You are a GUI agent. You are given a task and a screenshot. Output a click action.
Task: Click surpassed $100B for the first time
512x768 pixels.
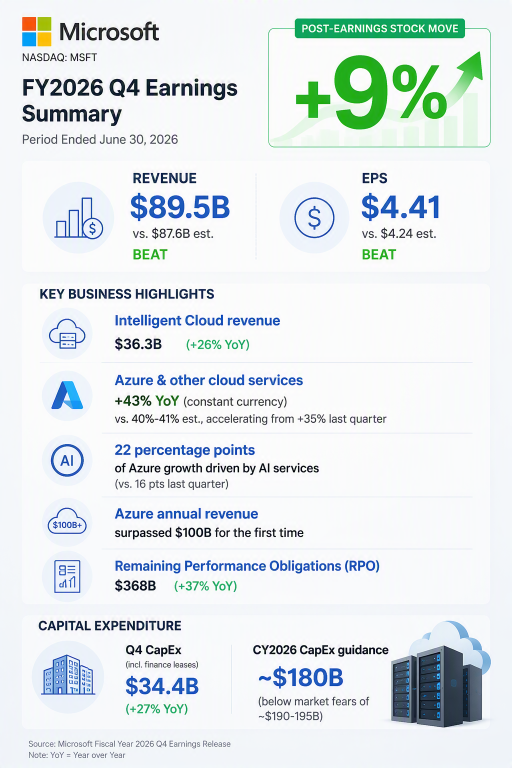click(x=209, y=533)
